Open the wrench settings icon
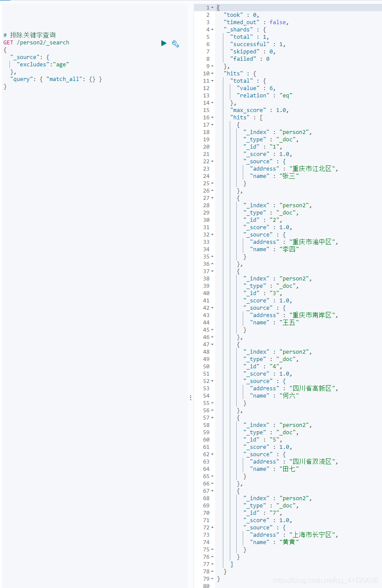 (x=175, y=44)
